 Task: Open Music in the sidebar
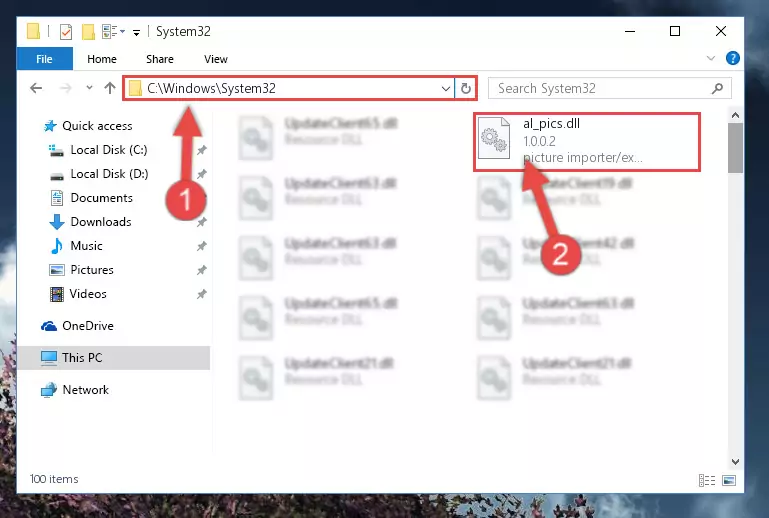tap(76, 246)
